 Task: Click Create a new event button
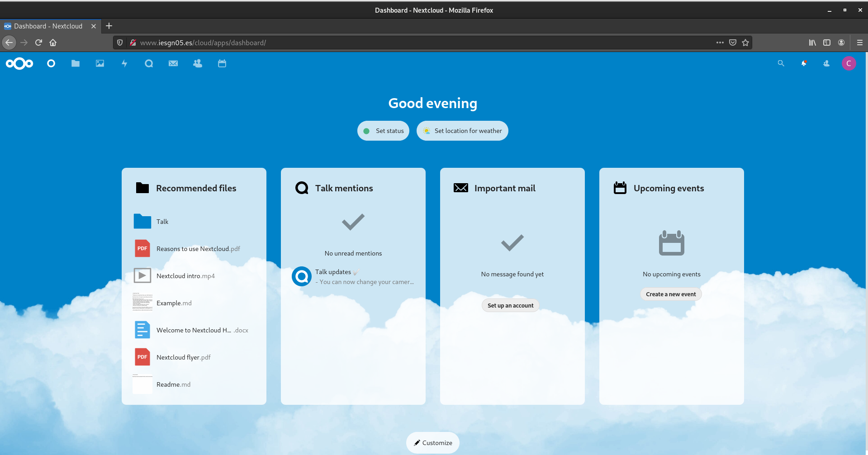671,294
